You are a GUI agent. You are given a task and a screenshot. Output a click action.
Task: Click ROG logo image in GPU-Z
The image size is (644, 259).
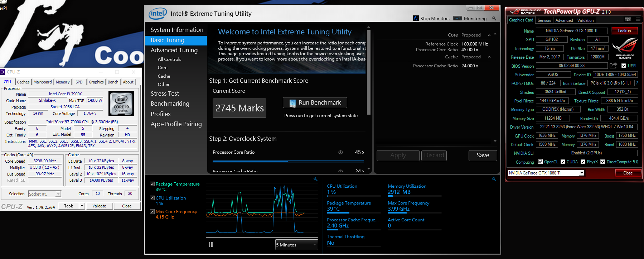point(625,48)
